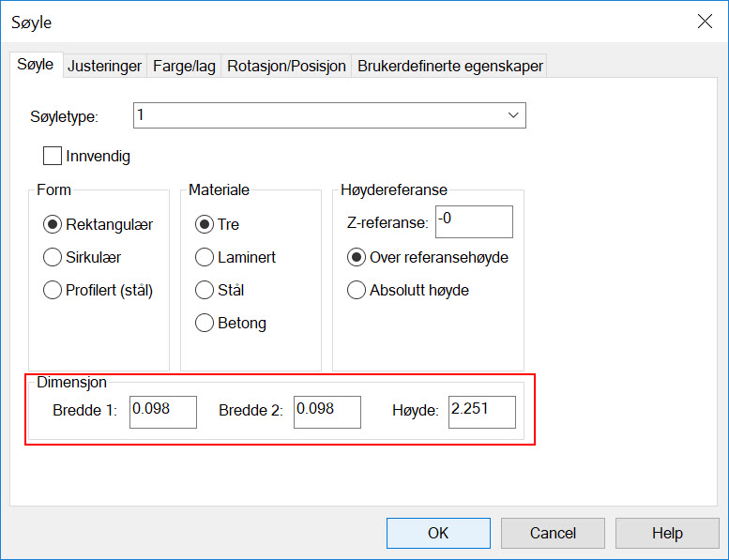Select Over referansehøyde option

[357, 257]
